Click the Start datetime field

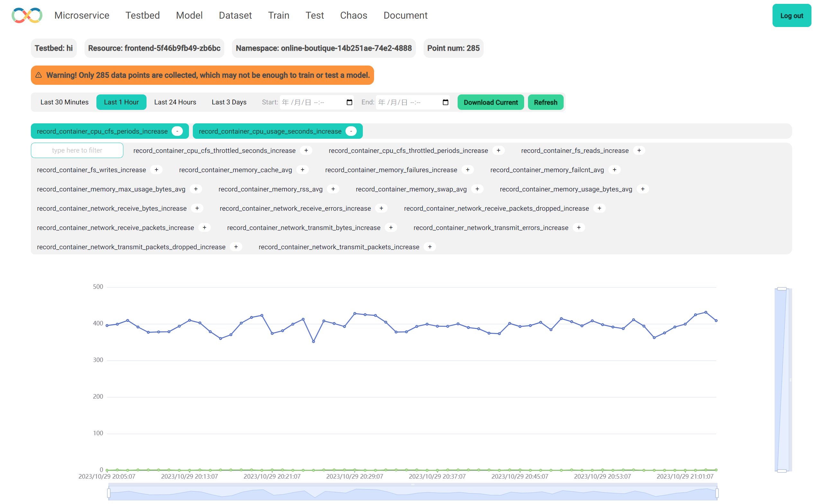click(317, 102)
